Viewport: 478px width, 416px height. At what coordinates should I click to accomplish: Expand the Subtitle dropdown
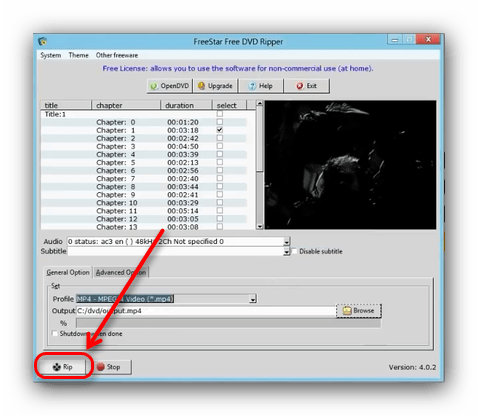287,252
